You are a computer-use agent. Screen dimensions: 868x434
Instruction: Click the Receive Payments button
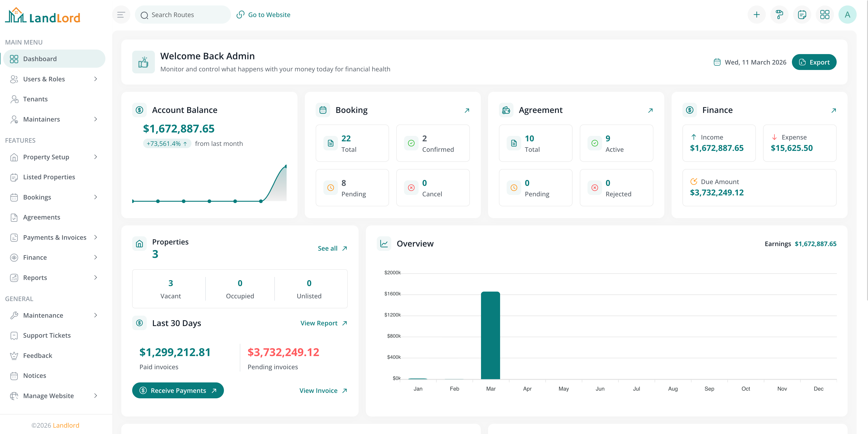178,390
